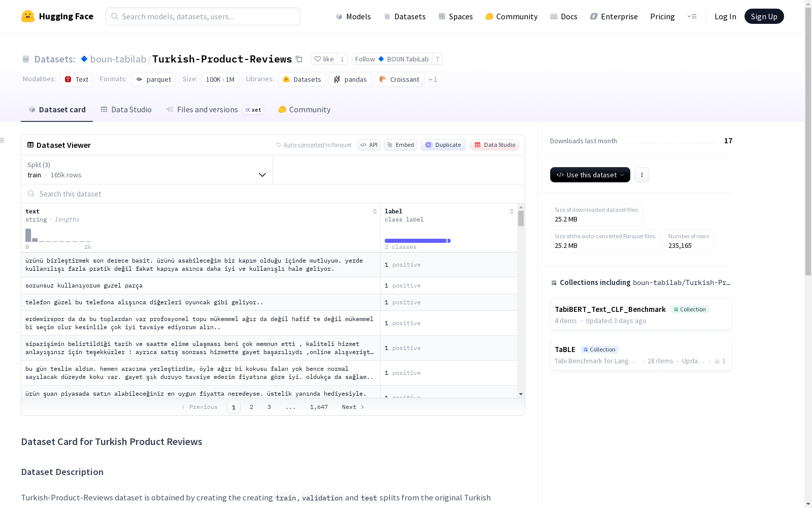Select the Croissant library tag
This screenshot has width=812, height=508.
399,79
